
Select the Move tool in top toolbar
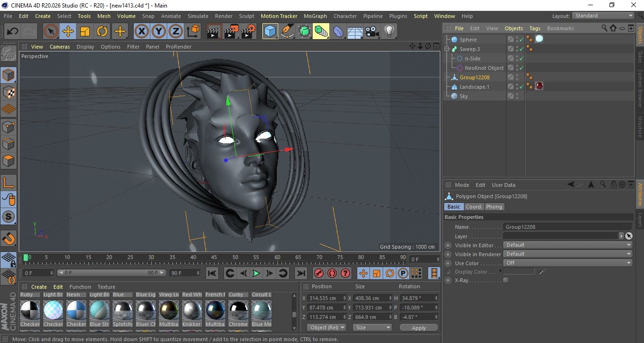[x=68, y=32]
